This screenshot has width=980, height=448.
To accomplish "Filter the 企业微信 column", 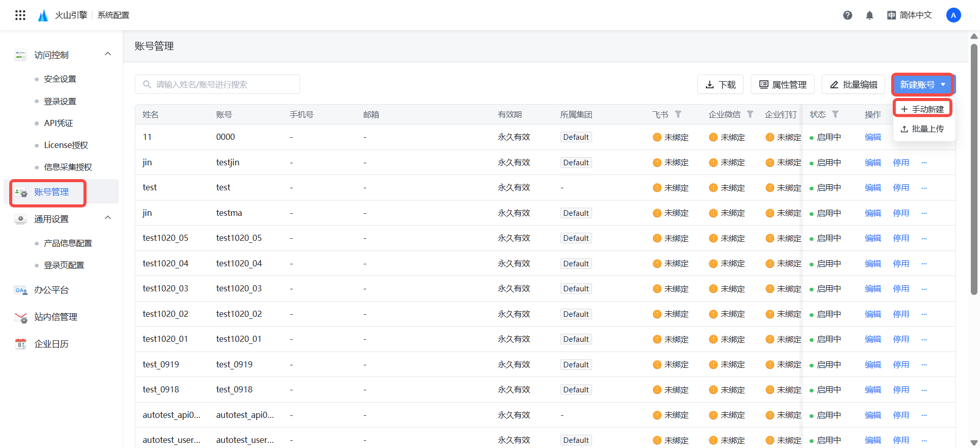I will [x=750, y=114].
